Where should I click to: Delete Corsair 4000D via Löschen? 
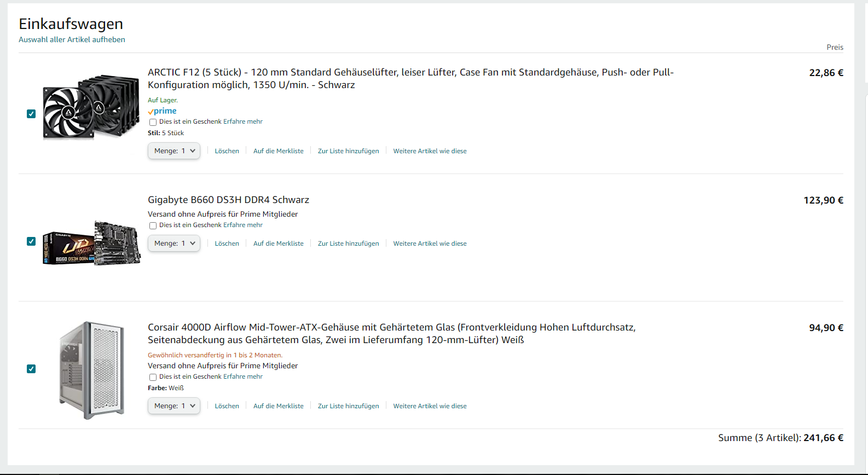point(227,406)
